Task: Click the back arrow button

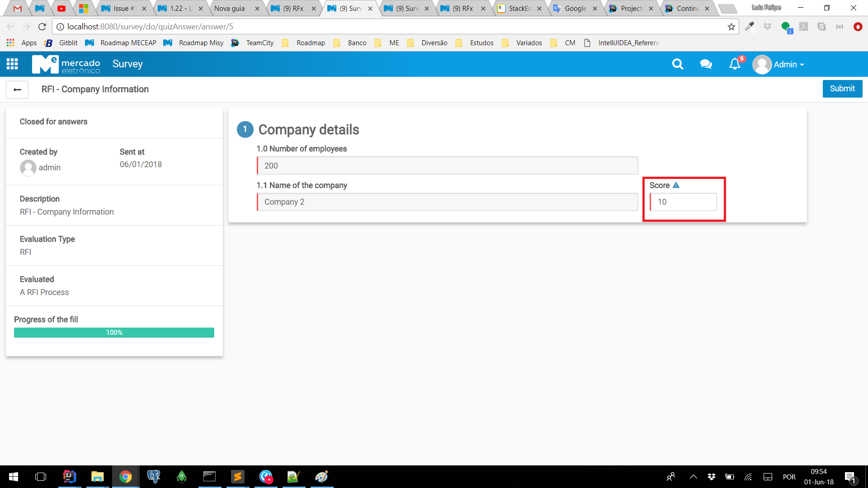Action: click(17, 89)
